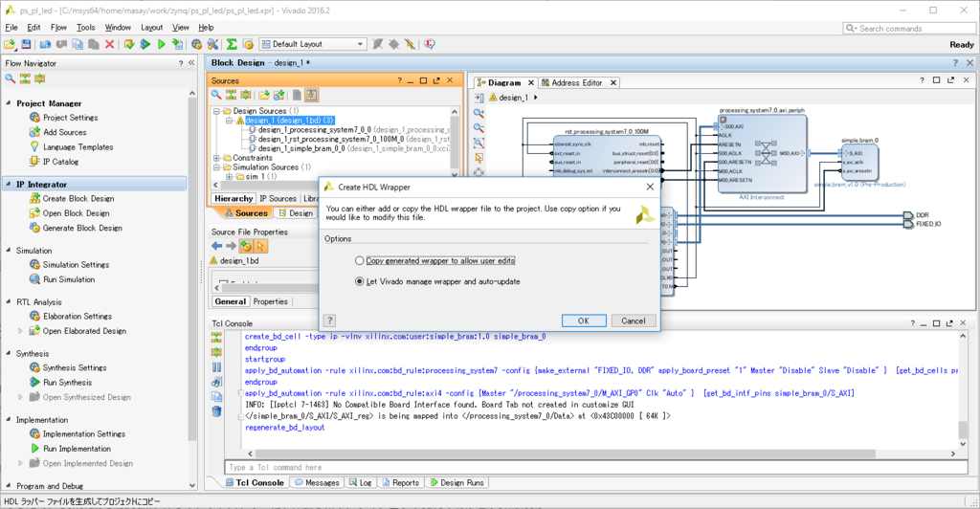Expand Open Elaborated Design arrow
The image size is (980, 509).
coord(20,331)
